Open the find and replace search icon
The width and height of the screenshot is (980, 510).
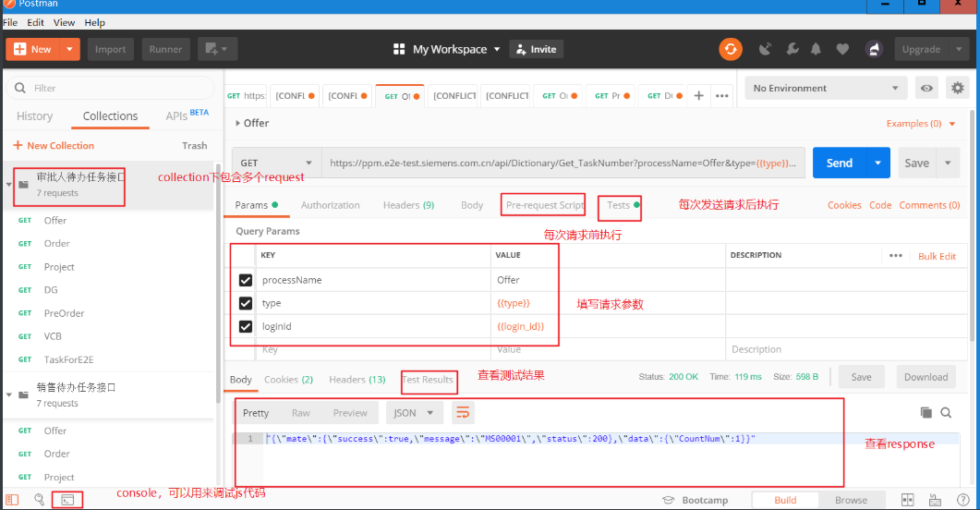[39, 499]
